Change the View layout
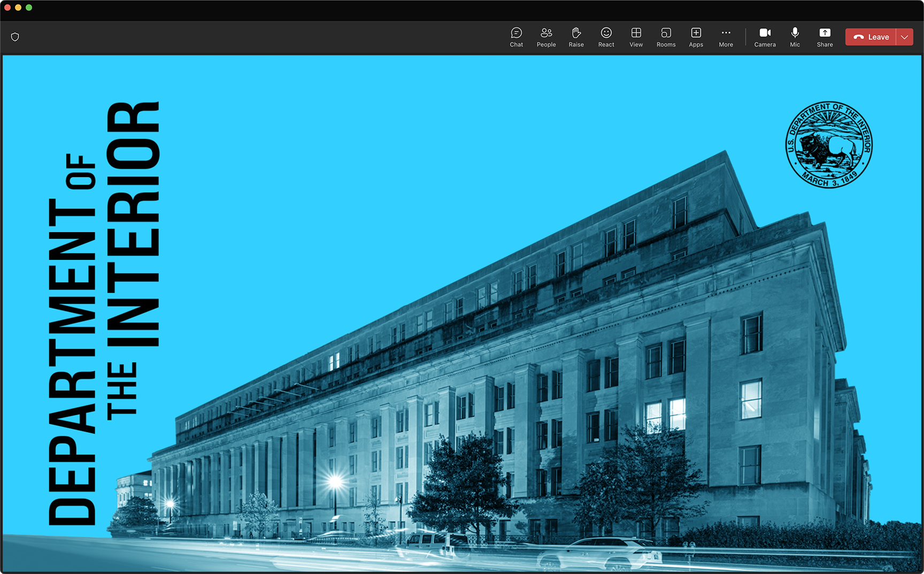The height and width of the screenshot is (574, 924). [636, 37]
